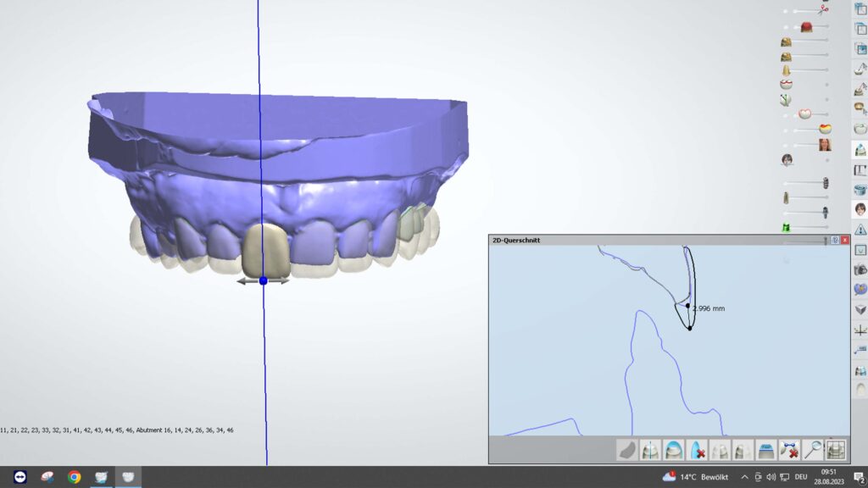Click the scissors cut tool icon

click(x=822, y=9)
